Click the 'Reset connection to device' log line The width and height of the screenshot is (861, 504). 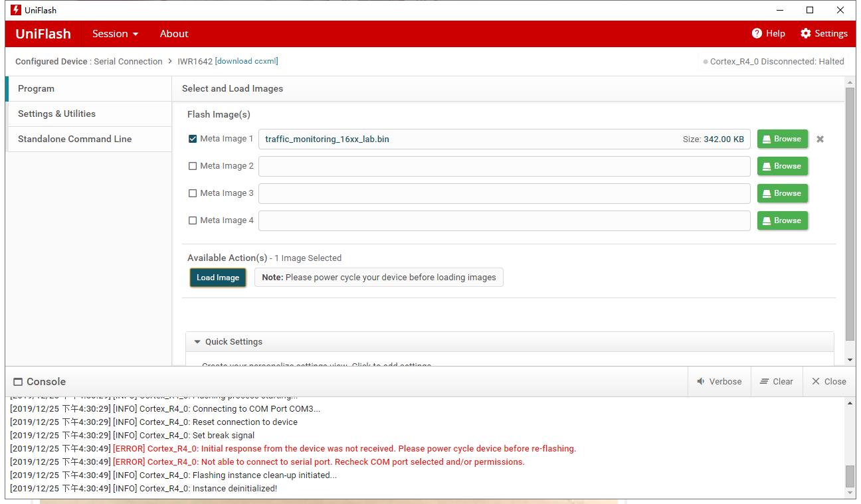[153, 422]
